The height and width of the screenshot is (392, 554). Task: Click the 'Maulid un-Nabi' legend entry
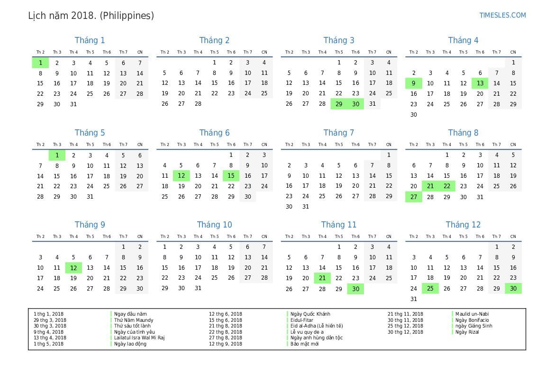tap(472, 314)
